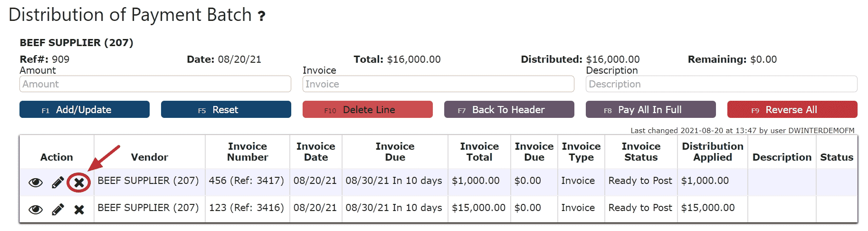Click the Distribution Applied column header
This screenshot has width=868, height=231.
(713, 152)
